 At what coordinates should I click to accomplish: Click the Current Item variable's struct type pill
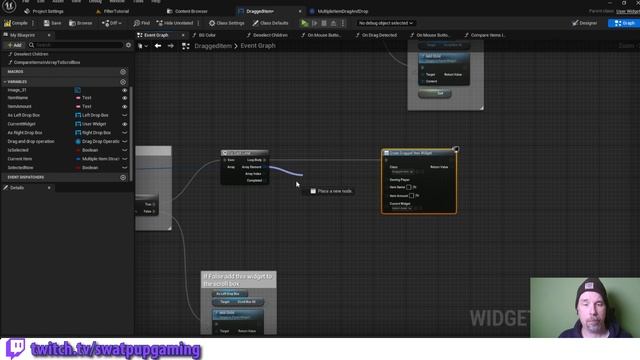(x=97, y=159)
